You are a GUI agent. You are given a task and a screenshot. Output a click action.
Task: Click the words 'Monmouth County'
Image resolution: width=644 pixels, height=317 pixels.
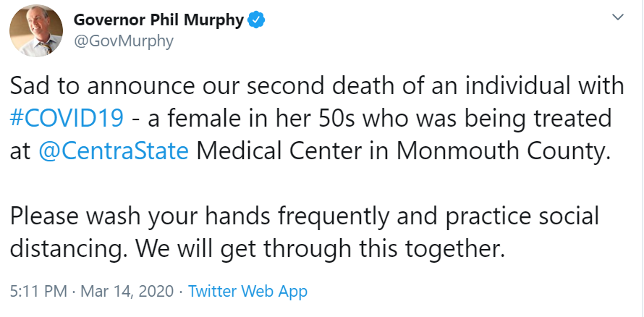pyautogui.click(x=499, y=151)
